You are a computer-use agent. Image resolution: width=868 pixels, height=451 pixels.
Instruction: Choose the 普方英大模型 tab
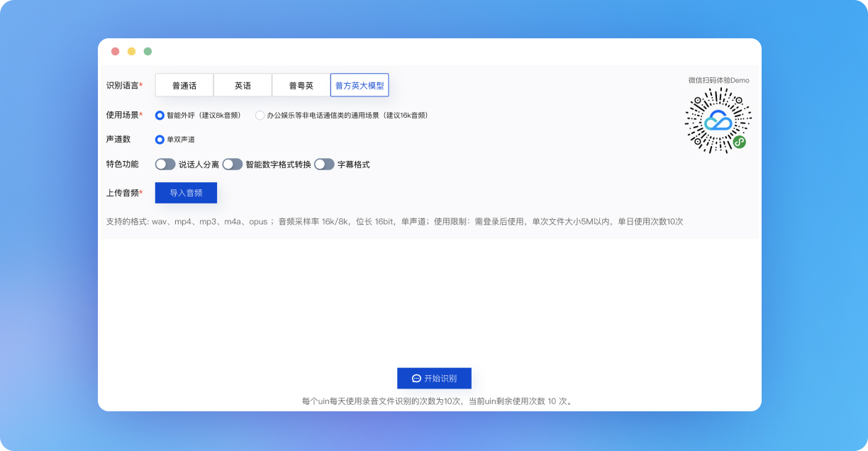point(360,85)
